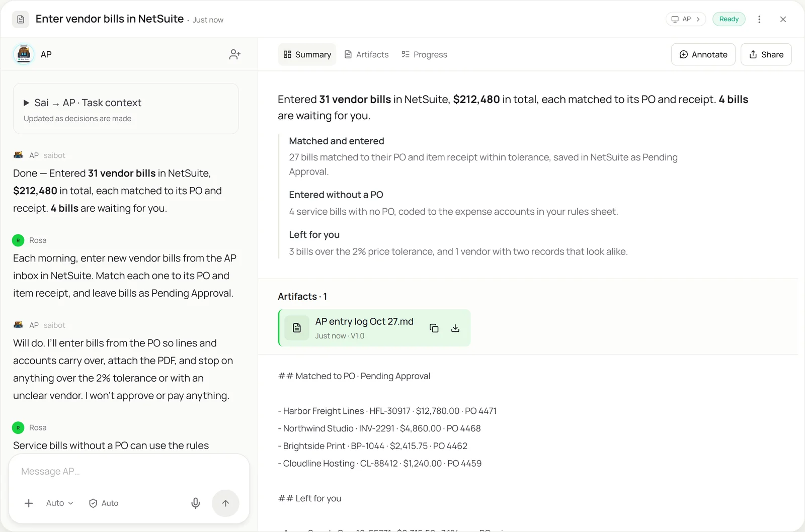Click the '## Matched to PO · Pending Approval' heading
The image size is (805, 532).
coord(354,376)
